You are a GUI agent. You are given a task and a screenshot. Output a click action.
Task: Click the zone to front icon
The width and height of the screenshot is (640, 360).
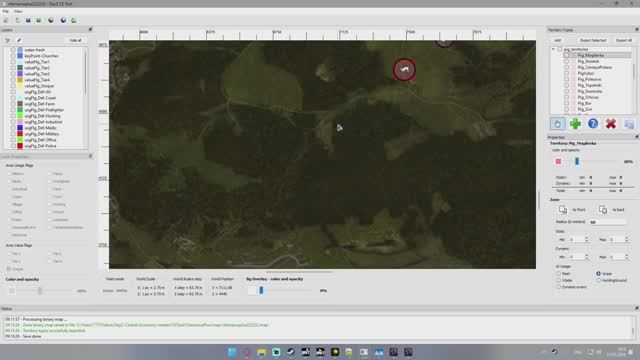tap(562, 209)
